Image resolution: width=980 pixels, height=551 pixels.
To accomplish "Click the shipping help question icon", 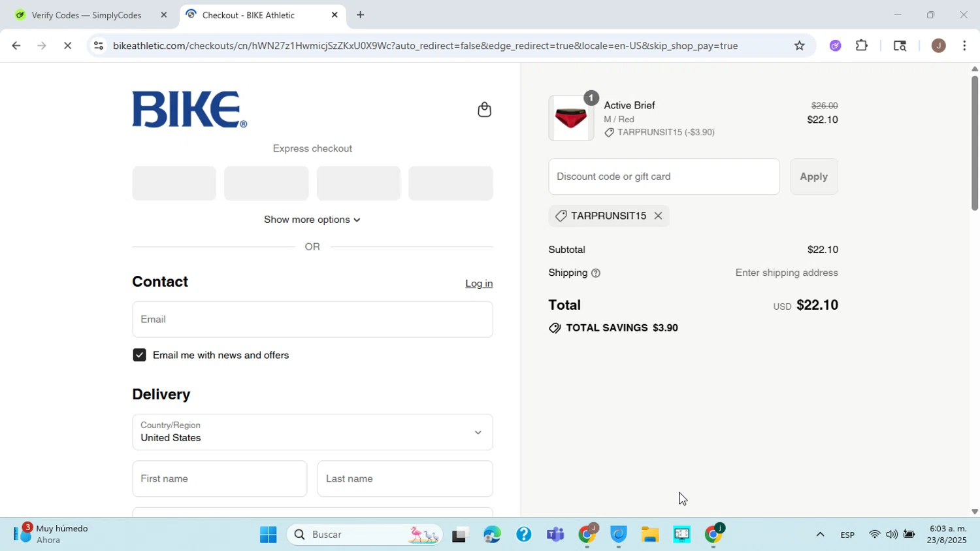I will click(596, 273).
